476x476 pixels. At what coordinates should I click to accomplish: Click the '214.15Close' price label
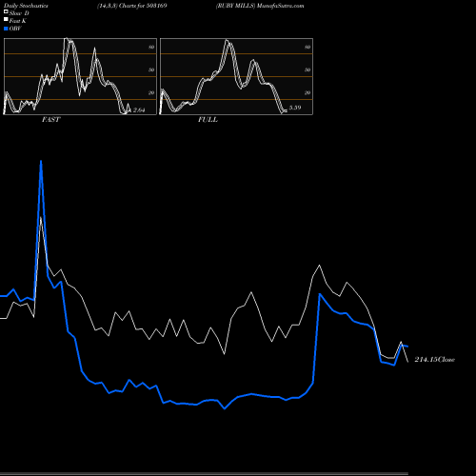click(435, 360)
